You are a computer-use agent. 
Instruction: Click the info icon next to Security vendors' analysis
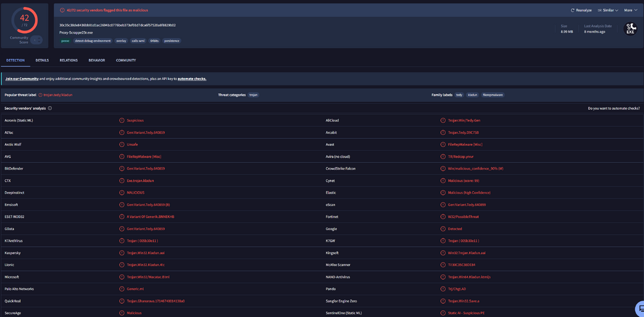(49, 108)
